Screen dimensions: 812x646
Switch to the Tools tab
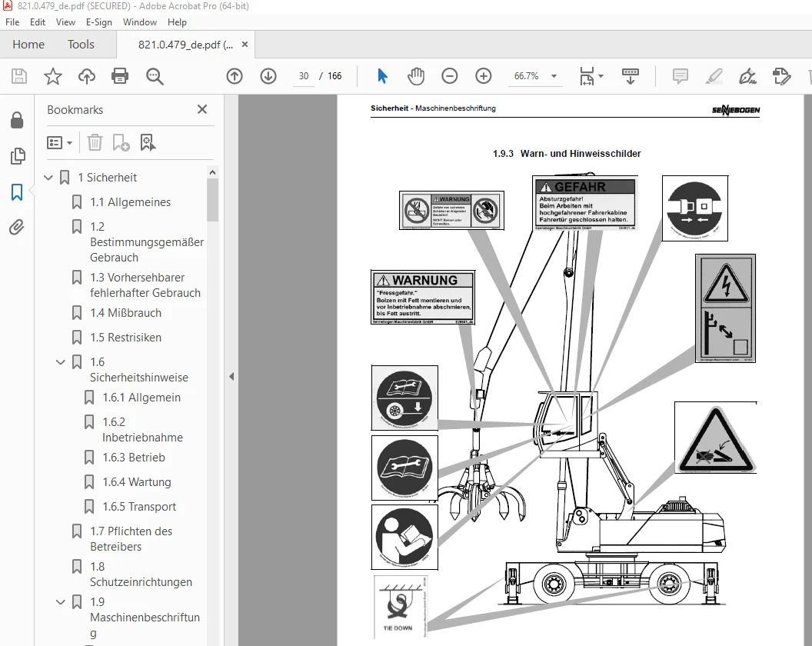[81, 45]
